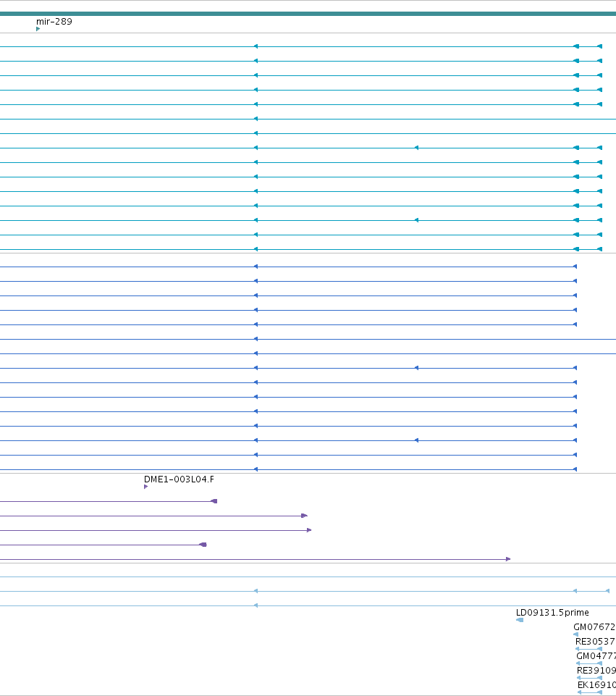This screenshot has width=616, height=696.
Task: Click the feature line glyph under EK16910
Action: (590, 692)
